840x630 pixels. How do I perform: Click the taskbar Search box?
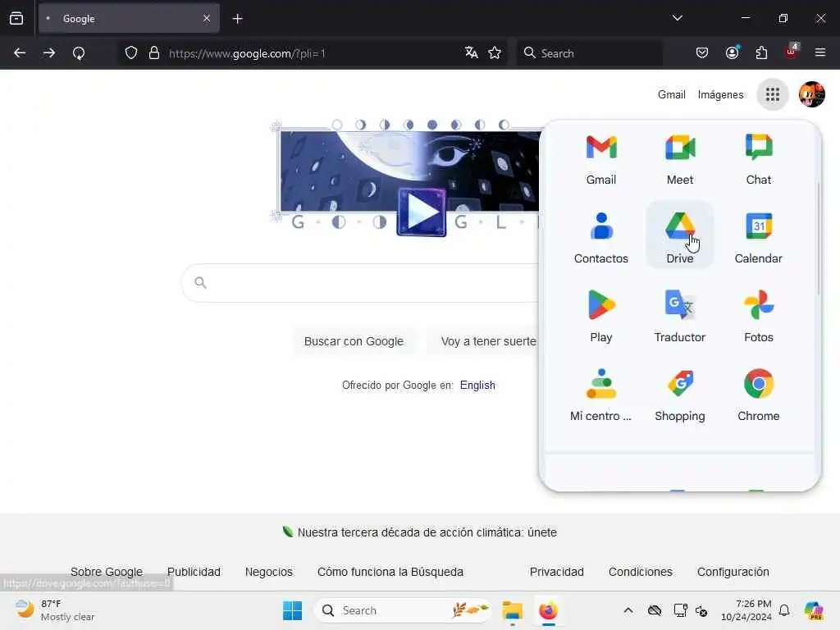[x=403, y=610]
